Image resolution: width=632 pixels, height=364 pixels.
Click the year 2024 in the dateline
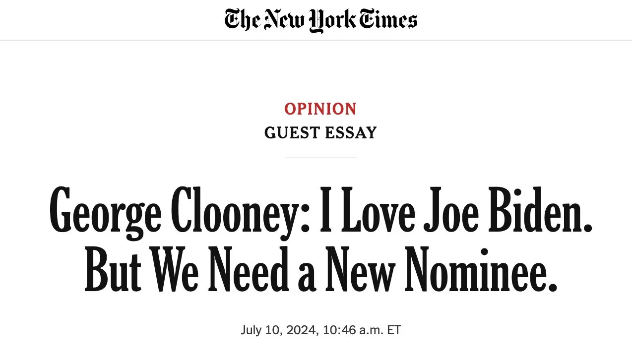[x=302, y=330]
